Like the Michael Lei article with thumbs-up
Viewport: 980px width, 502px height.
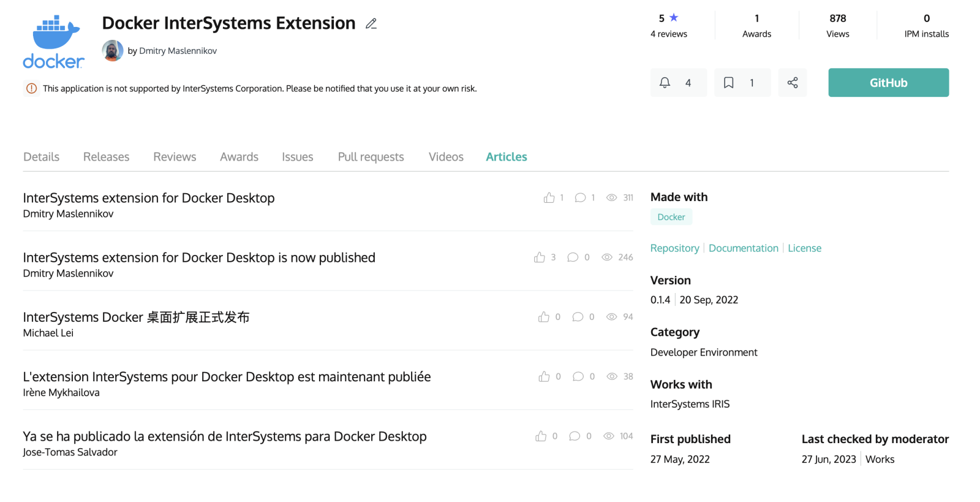tap(544, 317)
